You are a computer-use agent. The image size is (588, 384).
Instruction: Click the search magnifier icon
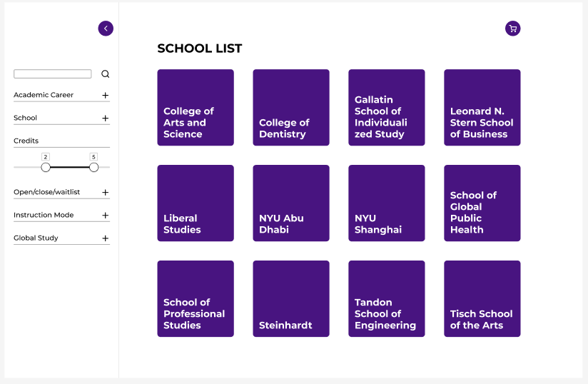[106, 74]
